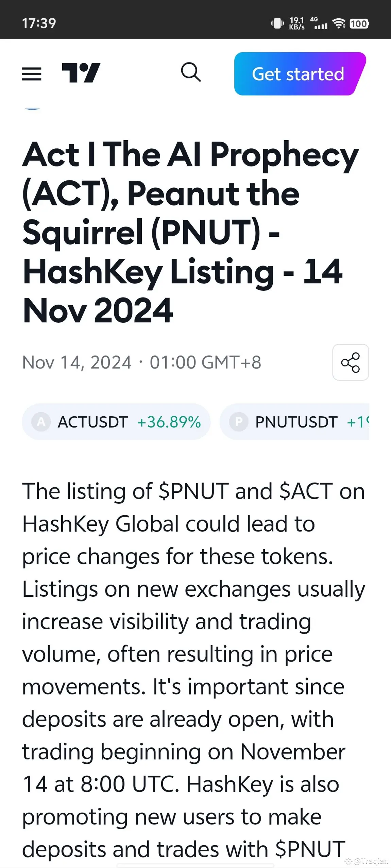Tap the battery indicator in status bar

click(359, 23)
